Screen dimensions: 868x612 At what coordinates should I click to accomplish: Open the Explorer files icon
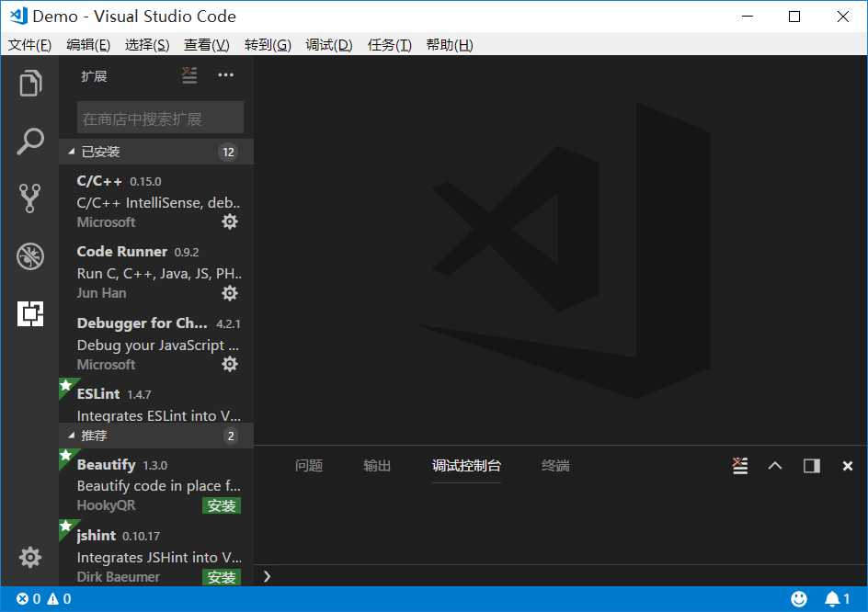click(30, 84)
